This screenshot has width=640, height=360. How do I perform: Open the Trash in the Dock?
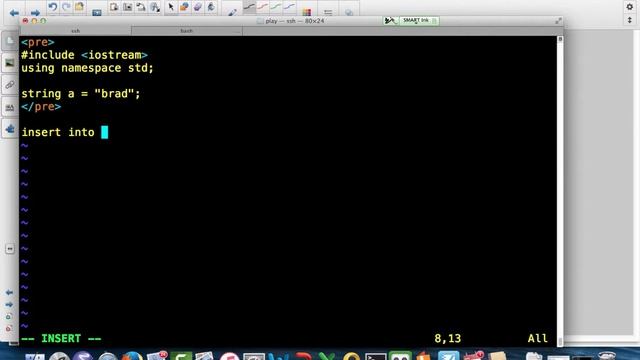(x=607, y=356)
